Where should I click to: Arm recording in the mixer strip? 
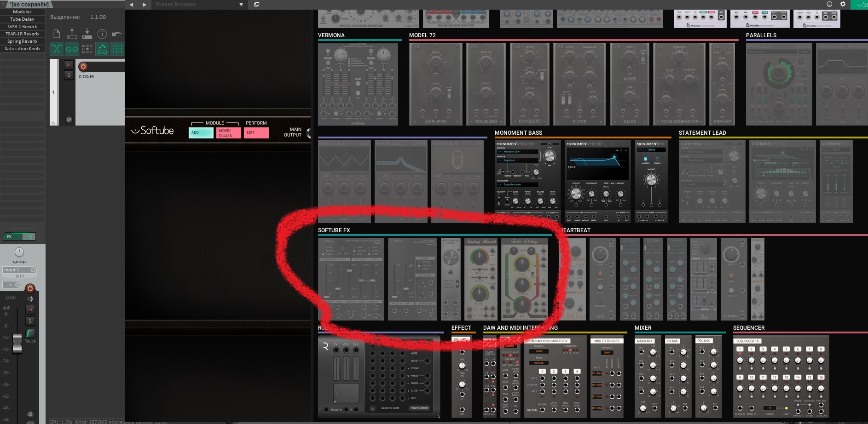[30, 288]
